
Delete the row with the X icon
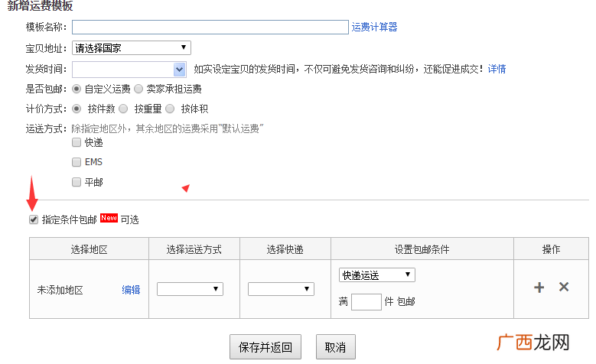564,287
